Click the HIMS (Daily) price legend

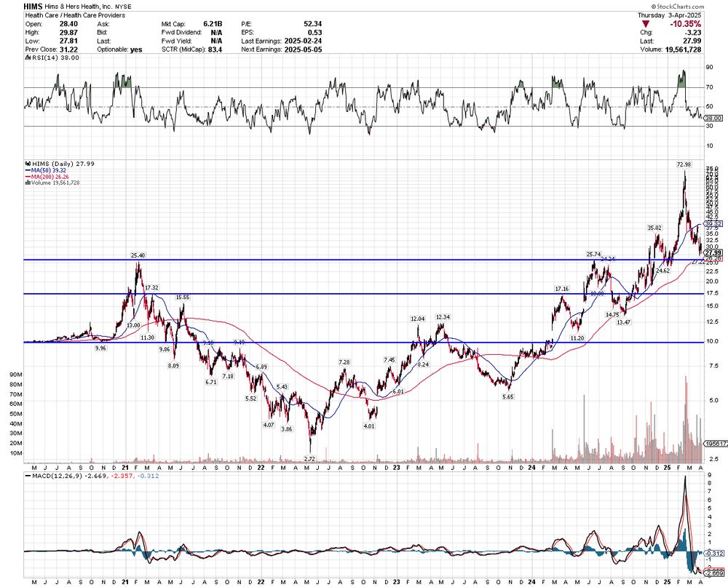coord(60,164)
